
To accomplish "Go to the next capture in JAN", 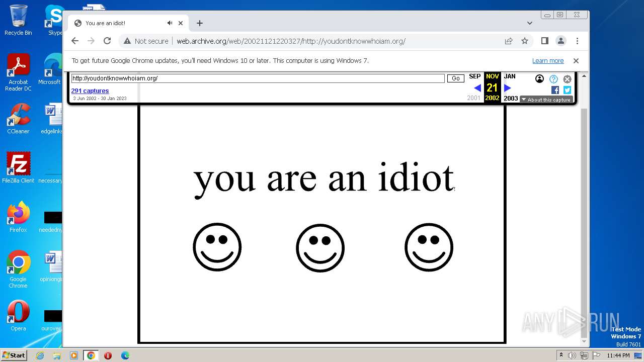I will (x=508, y=88).
